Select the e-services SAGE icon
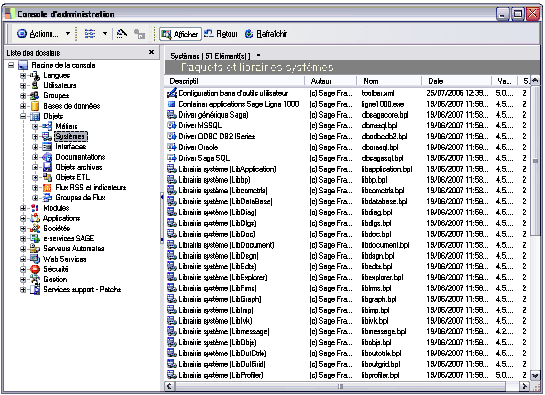The image size is (545, 395). [35, 239]
